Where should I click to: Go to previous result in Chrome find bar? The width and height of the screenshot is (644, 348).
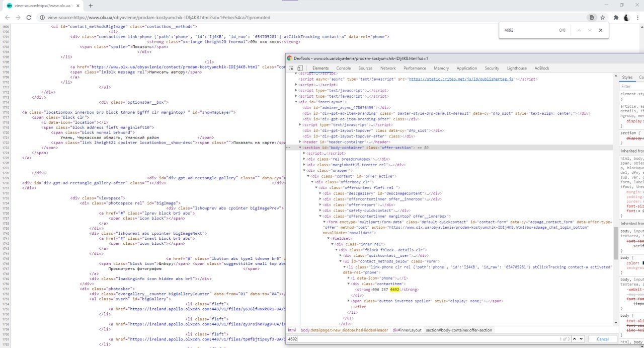[579, 30]
